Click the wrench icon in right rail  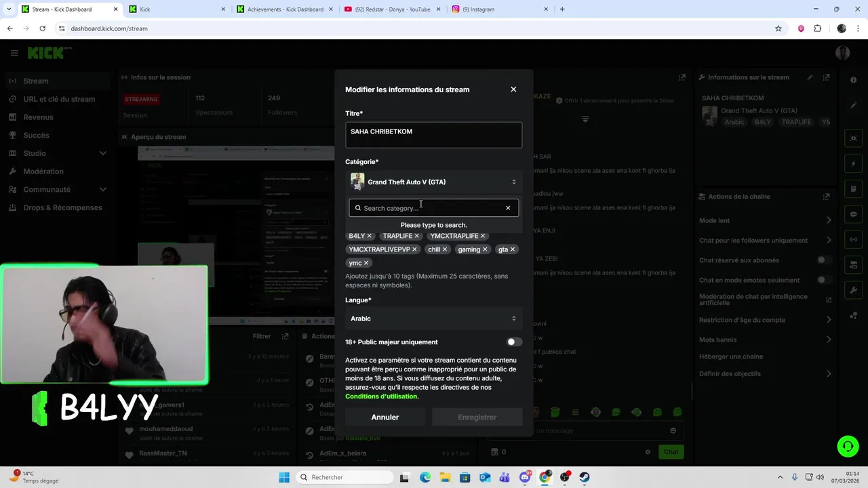[854, 290]
